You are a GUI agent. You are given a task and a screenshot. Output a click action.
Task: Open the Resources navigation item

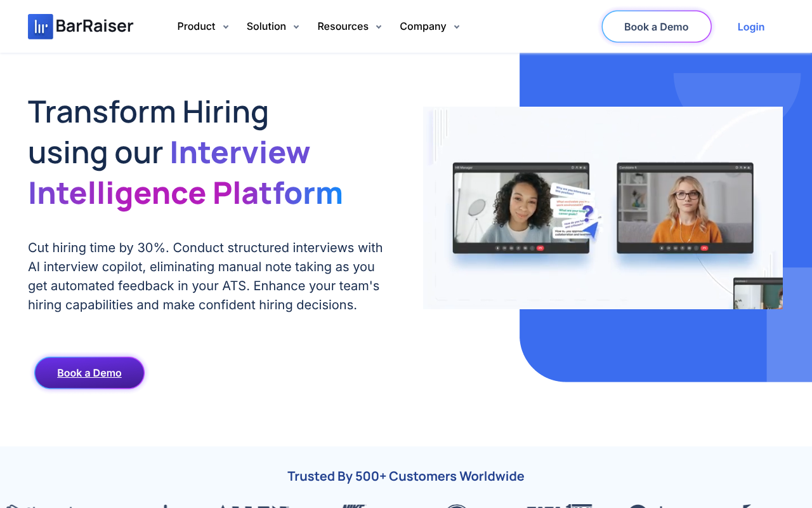[x=343, y=27]
